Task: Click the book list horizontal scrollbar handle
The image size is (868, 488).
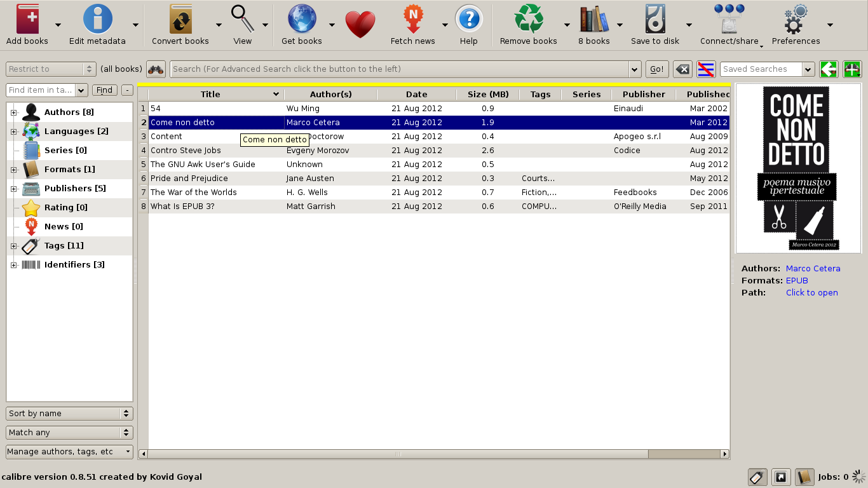Action: tap(398, 454)
